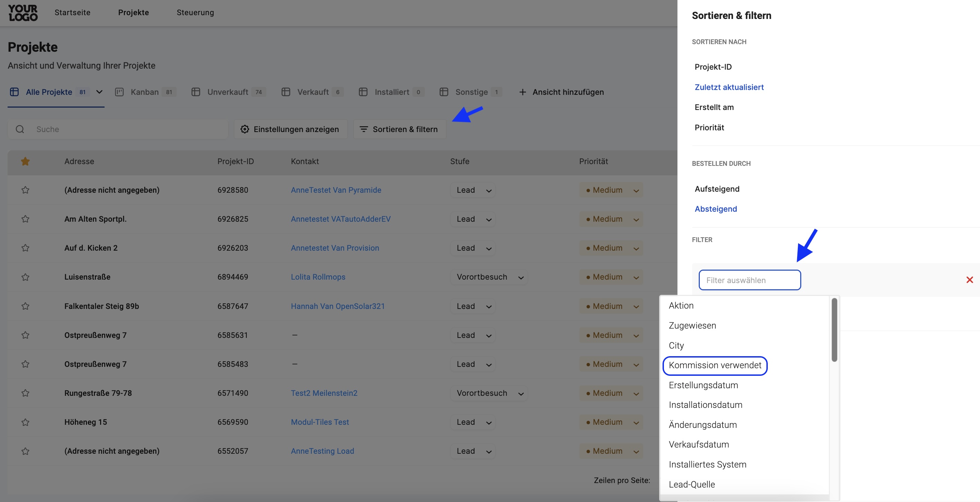Image resolution: width=980 pixels, height=502 pixels.
Task: Click the Filter auswählen input
Action: click(749, 280)
